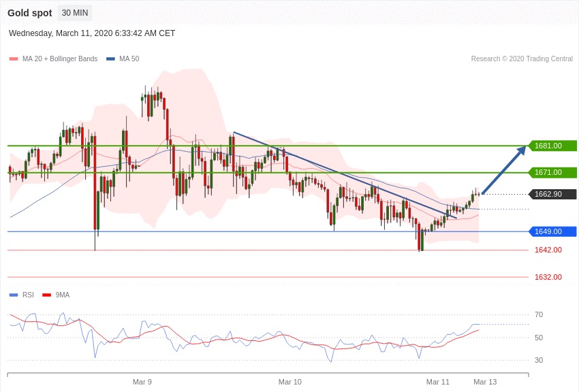This screenshot has height=392, width=579.
Task: Click the Gold spot title
Action: pyautogui.click(x=30, y=13)
